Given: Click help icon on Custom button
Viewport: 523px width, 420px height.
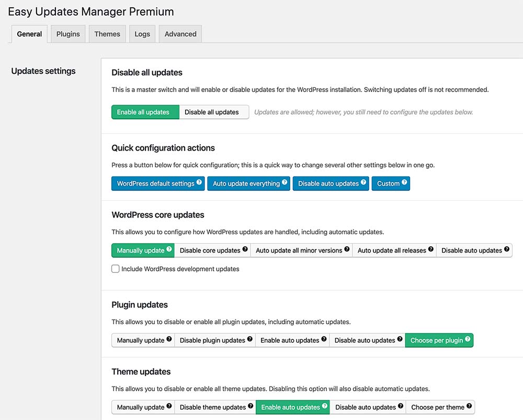Looking at the screenshot, I should pyautogui.click(x=404, y=183).
